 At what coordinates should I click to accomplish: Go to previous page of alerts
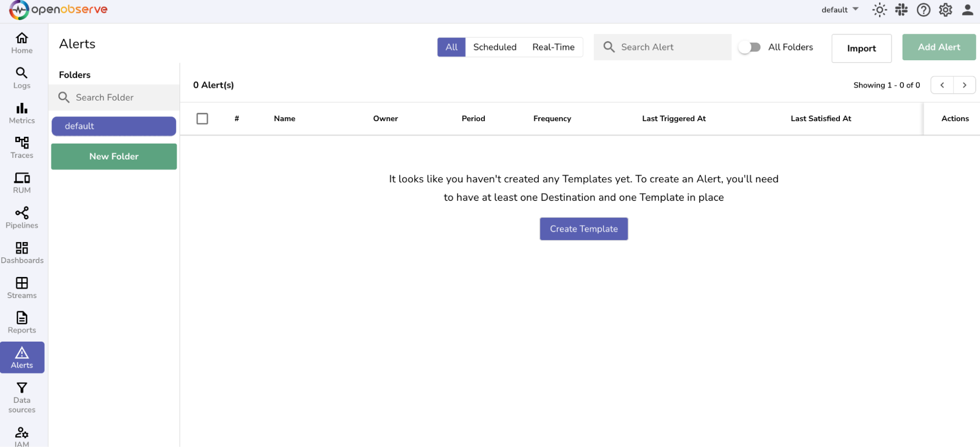pos(942,85)
